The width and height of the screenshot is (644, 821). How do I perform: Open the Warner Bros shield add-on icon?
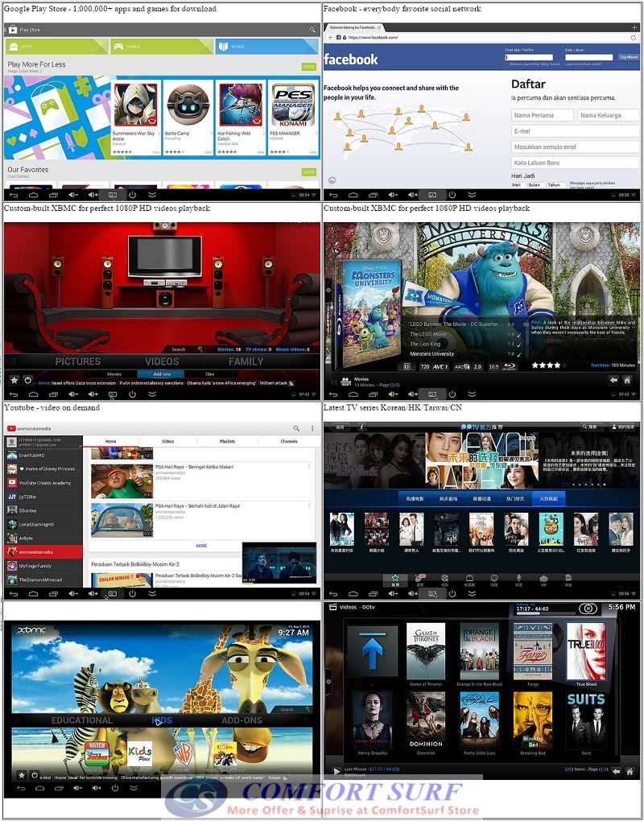coord(183,756)
